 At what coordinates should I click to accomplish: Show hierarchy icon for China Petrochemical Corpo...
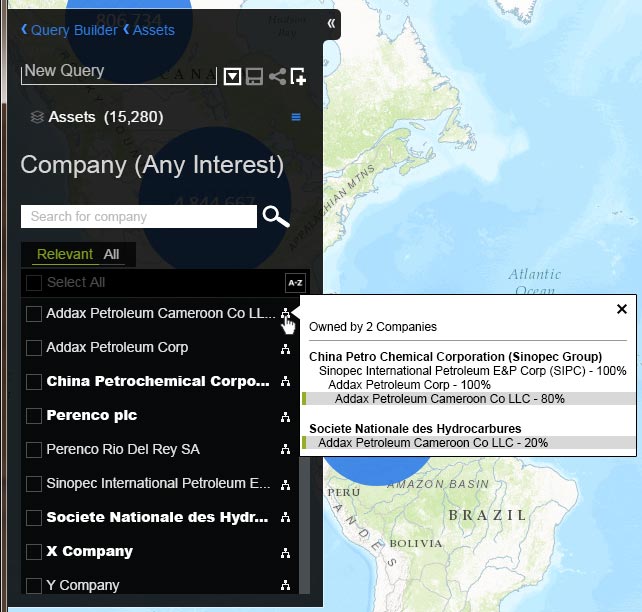285,382
